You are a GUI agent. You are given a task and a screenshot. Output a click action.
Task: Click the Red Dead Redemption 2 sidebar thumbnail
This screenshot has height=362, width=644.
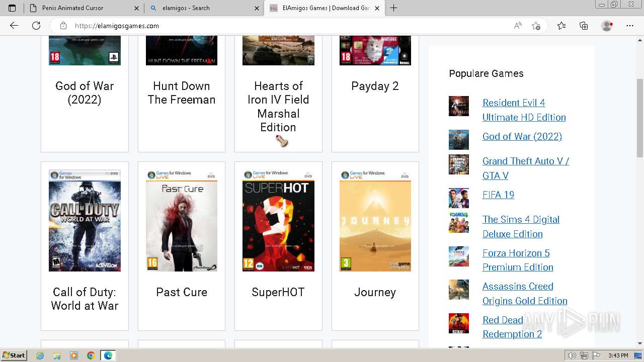tap(459, 323)
